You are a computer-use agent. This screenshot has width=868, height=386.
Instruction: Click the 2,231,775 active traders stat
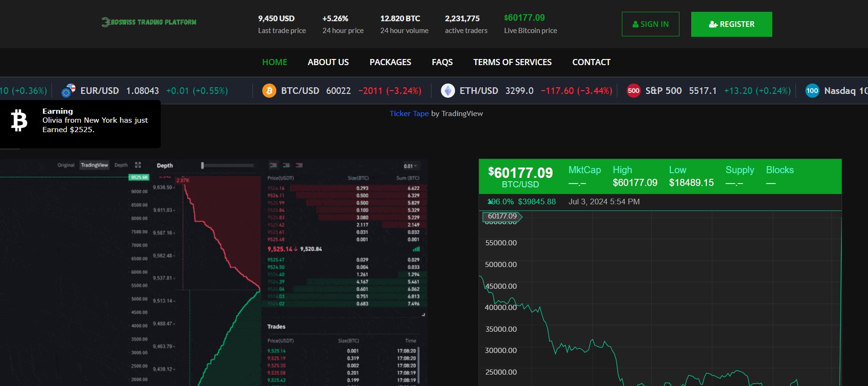pyautogui.click(x=466, y=24)
